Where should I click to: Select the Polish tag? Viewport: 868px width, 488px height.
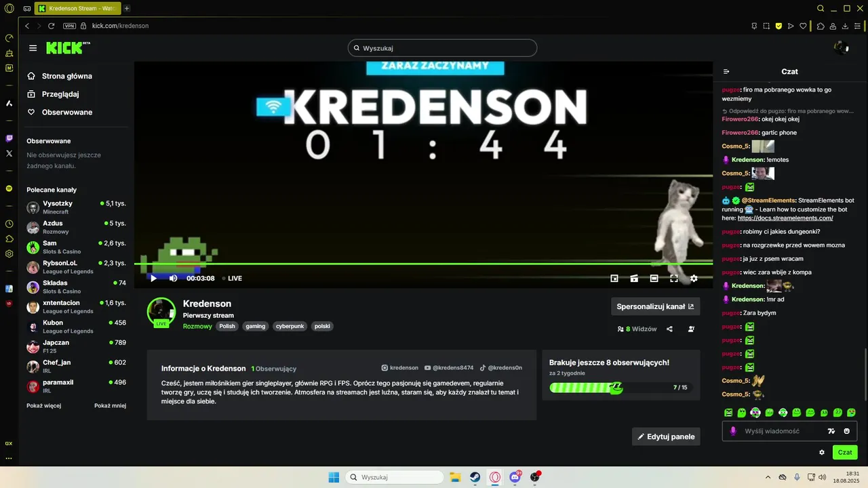[227, 326]
